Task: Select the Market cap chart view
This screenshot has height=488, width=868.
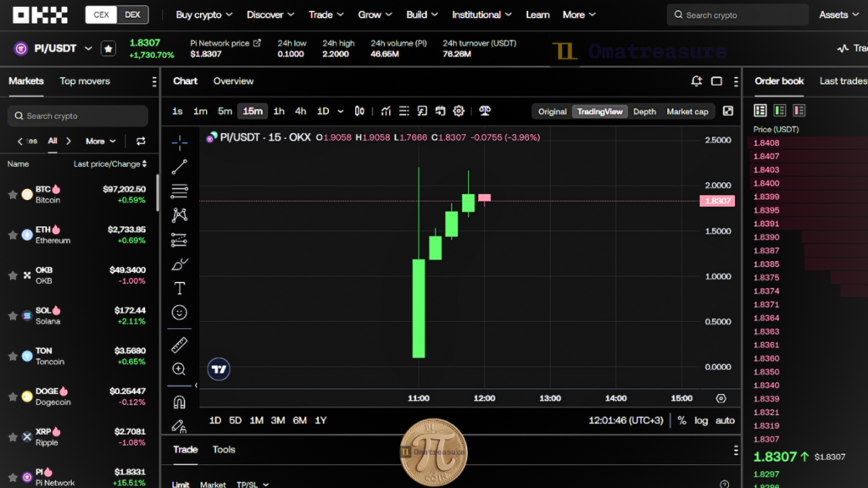Action: [x=687, y=111]
